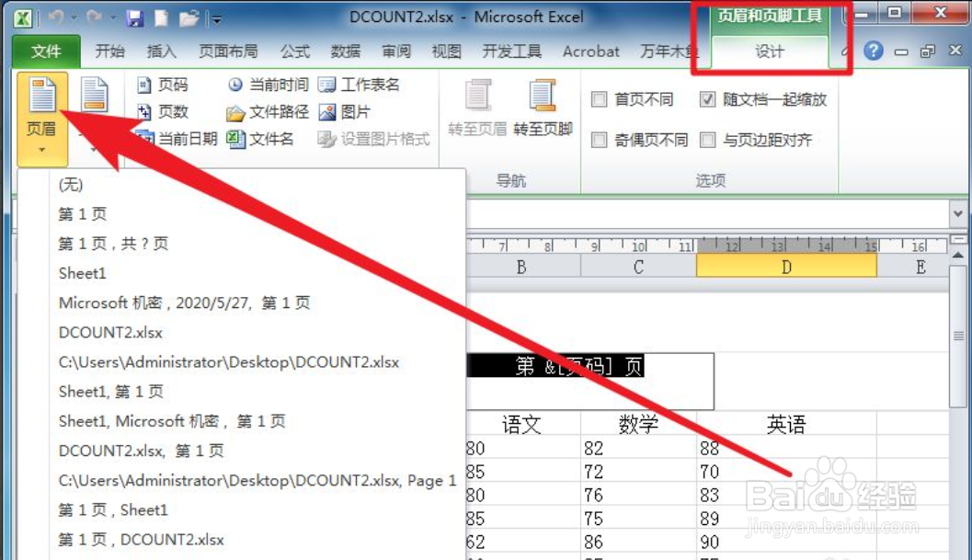Click the vertical scrollbar up arrow
972x560 pixels.
[957, 255]
